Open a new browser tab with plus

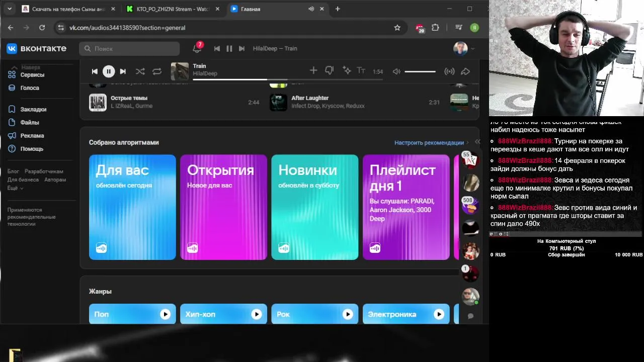pyautogui.click(x=338, y=9)
